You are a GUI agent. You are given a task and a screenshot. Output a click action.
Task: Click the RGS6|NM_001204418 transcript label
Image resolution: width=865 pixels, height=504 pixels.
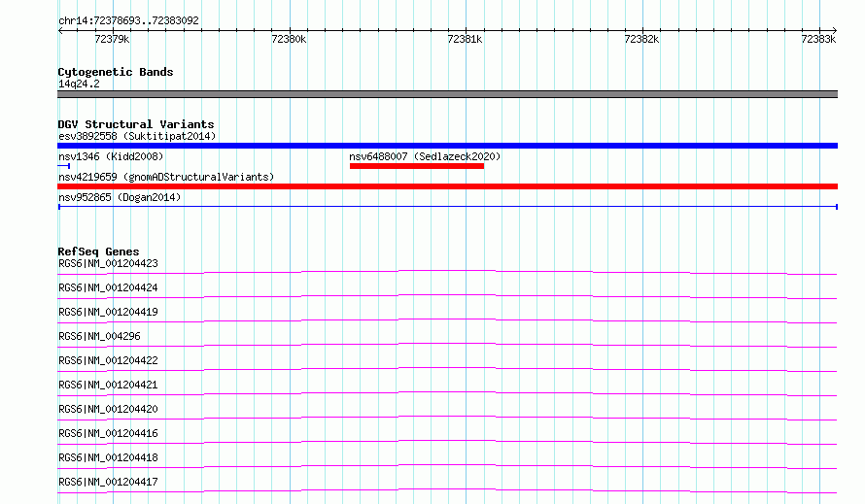point(108,457)
